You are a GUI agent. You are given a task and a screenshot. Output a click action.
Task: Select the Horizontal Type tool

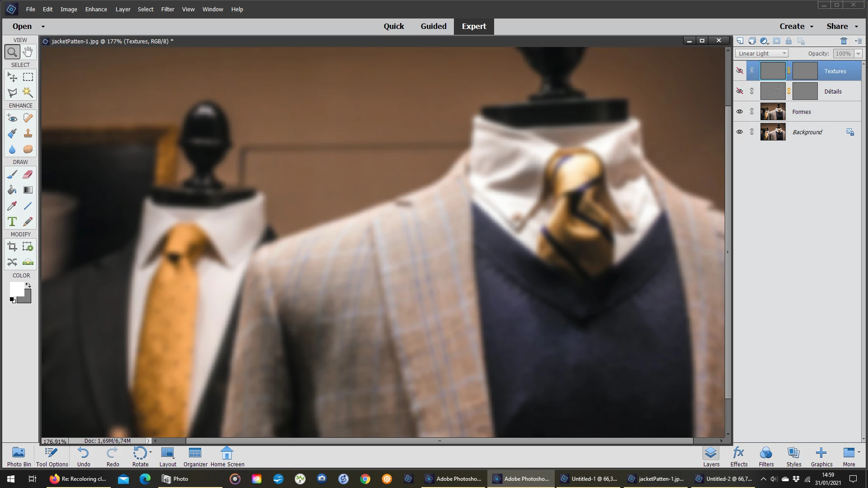tap(12, 221)
